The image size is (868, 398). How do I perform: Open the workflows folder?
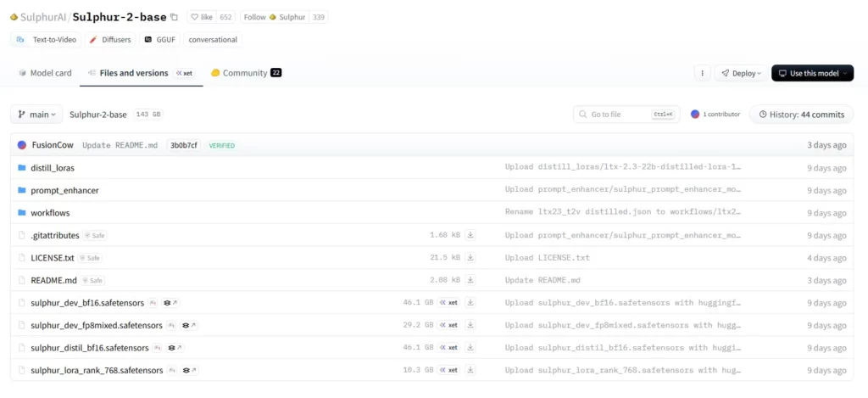(50, 213)
